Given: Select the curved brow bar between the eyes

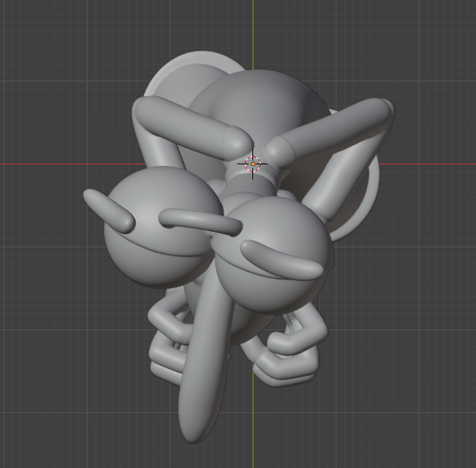Looking at the screenshot, I should [x=200, y=221].
